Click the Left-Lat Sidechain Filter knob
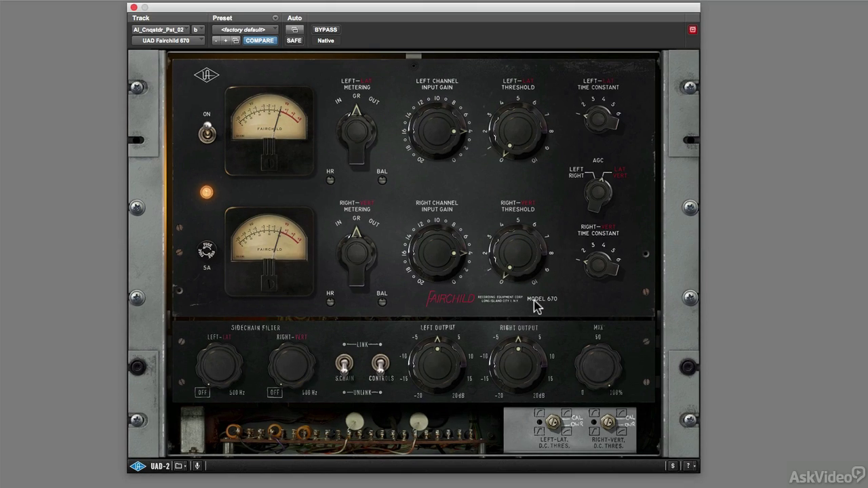 pos(219,365)
